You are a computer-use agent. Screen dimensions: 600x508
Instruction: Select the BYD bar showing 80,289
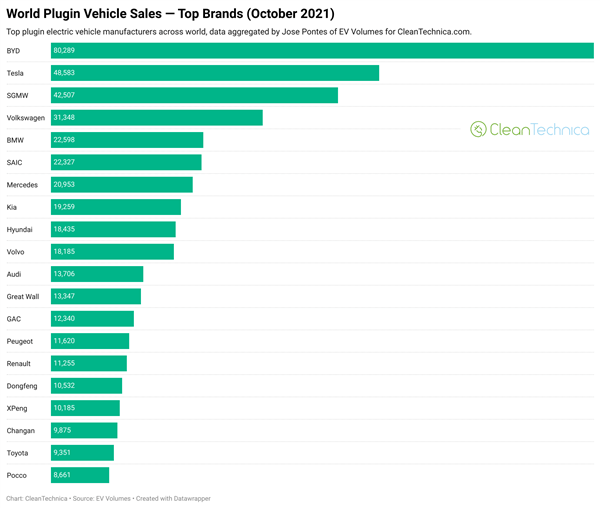(322, 50)
